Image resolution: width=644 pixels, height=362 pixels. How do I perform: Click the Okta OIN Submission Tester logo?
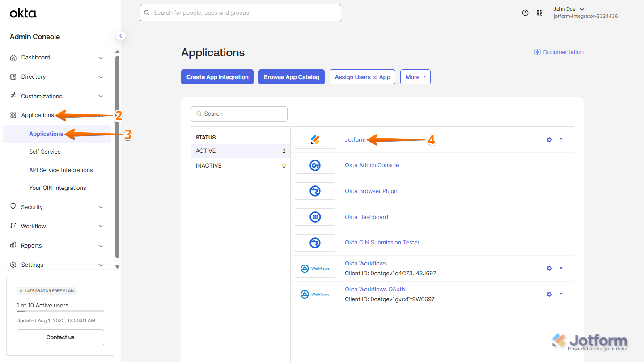tap(315, 243)
